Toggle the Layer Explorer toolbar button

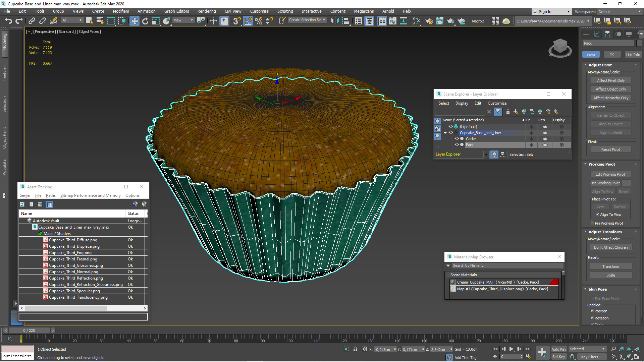[369, 21]
